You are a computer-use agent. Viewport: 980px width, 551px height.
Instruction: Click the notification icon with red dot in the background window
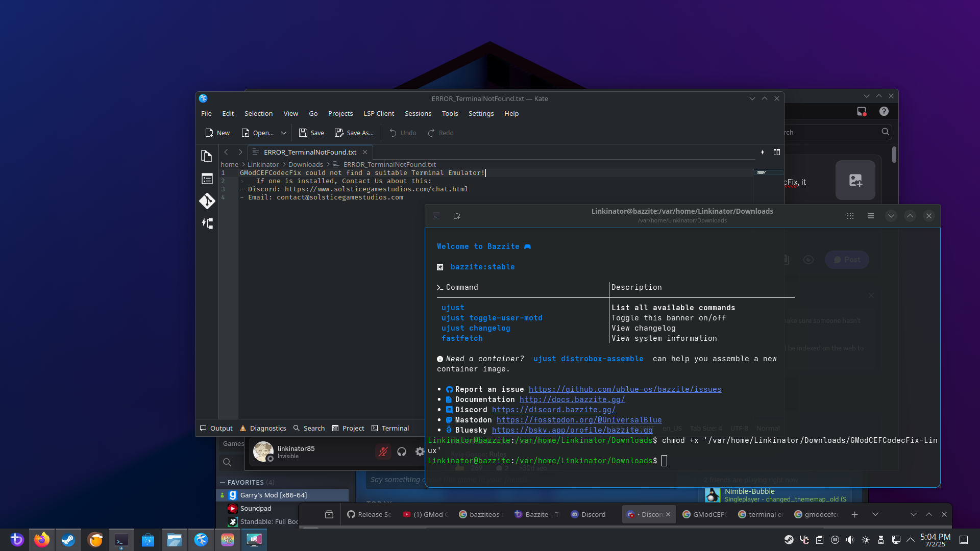[x=862, y=111]
